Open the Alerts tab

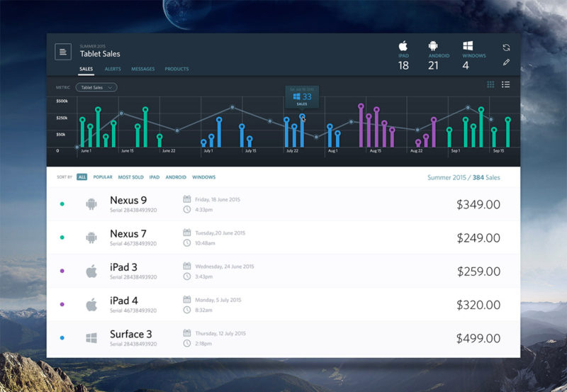(x=112, y=69)
